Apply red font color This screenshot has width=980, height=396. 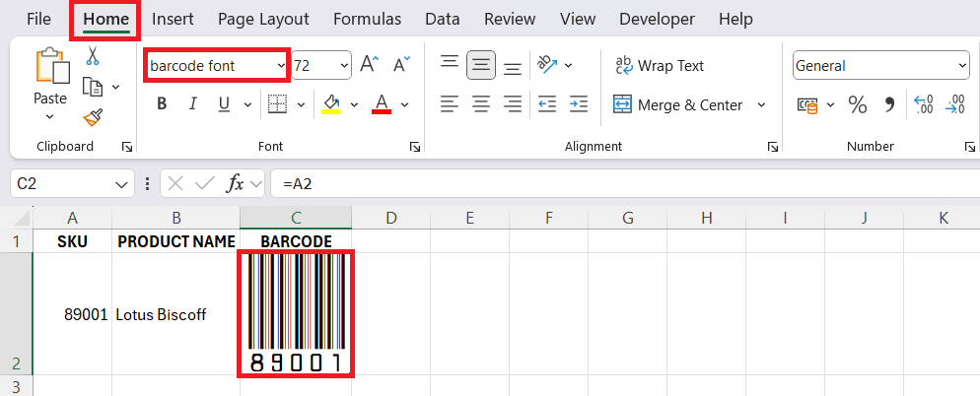[382, 104]
